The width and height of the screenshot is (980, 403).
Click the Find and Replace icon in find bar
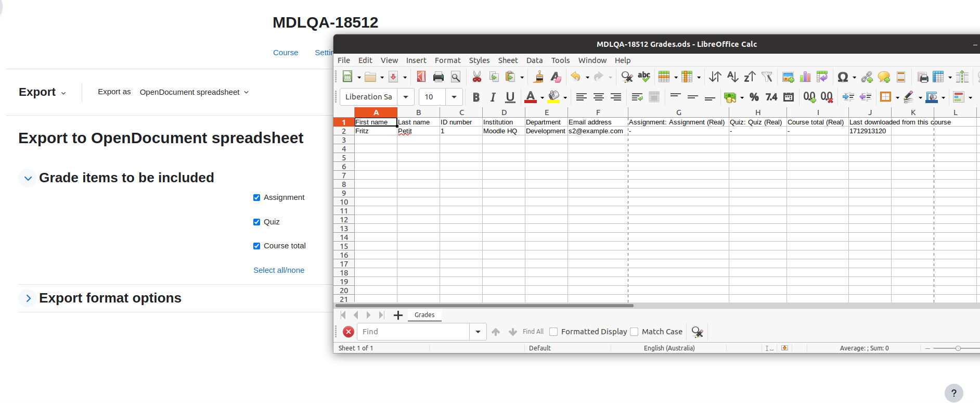click(697, 332)
